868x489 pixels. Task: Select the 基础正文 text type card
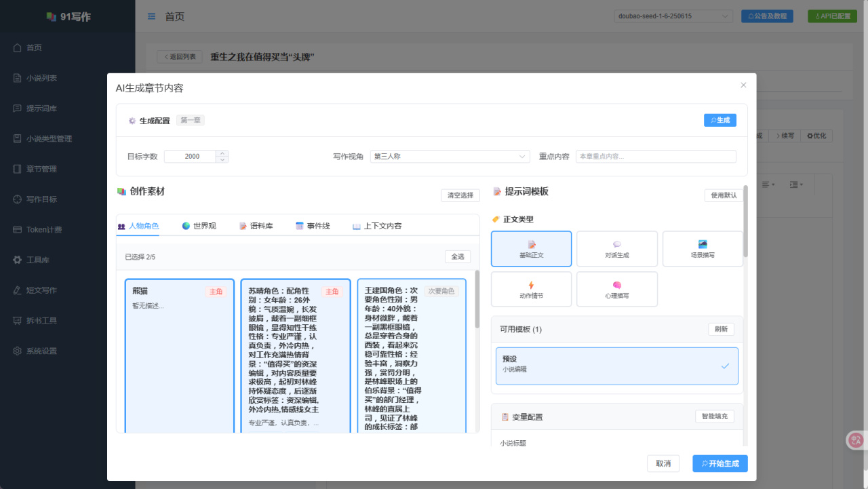coord(532,249)
